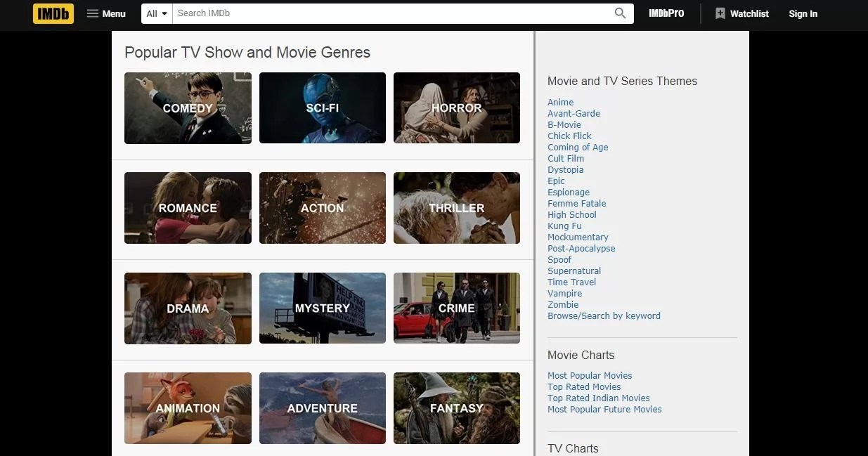This screenshot has height=456, width=868.
Task: Expand the All search category dropdown
Action: pyautogui.click(x=156, y=13)
